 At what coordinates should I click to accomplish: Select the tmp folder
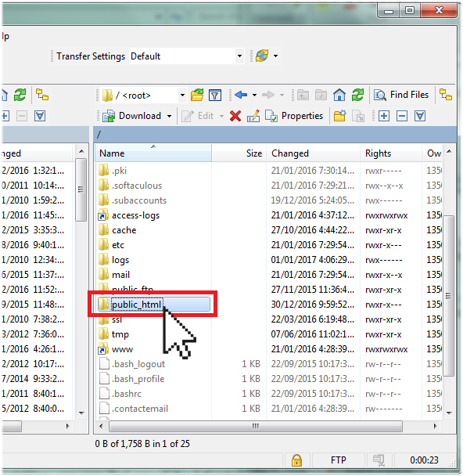tap(113, 334)
